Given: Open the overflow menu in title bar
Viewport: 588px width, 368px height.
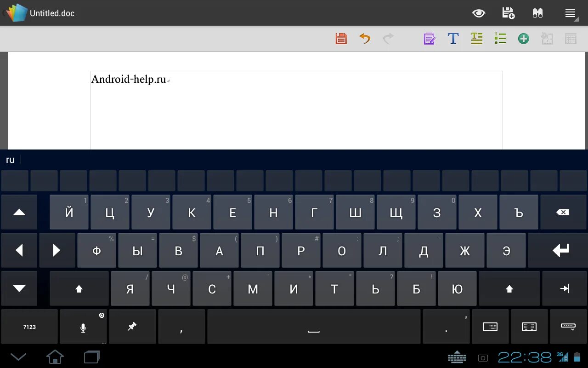Looking at the screenshot, I should click(x=571, y=14).
